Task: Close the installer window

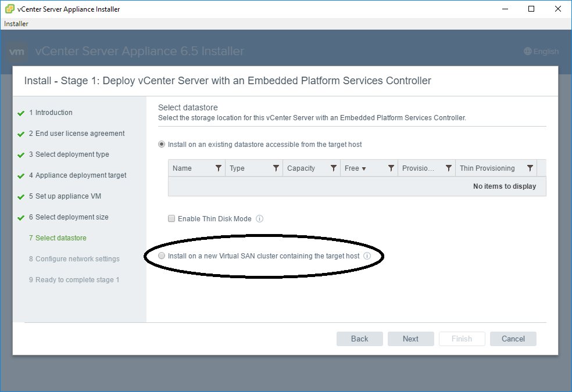Action: tap(558, 9)
